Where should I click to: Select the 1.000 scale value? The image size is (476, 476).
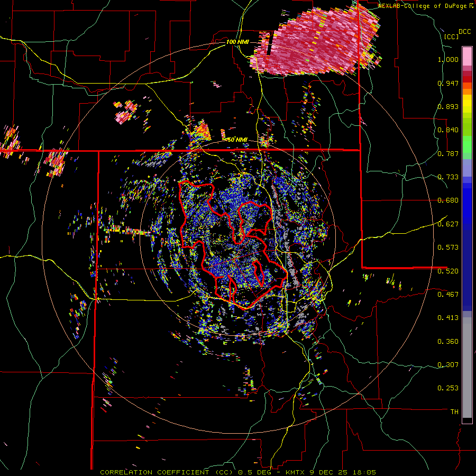[x=448, y=59]
